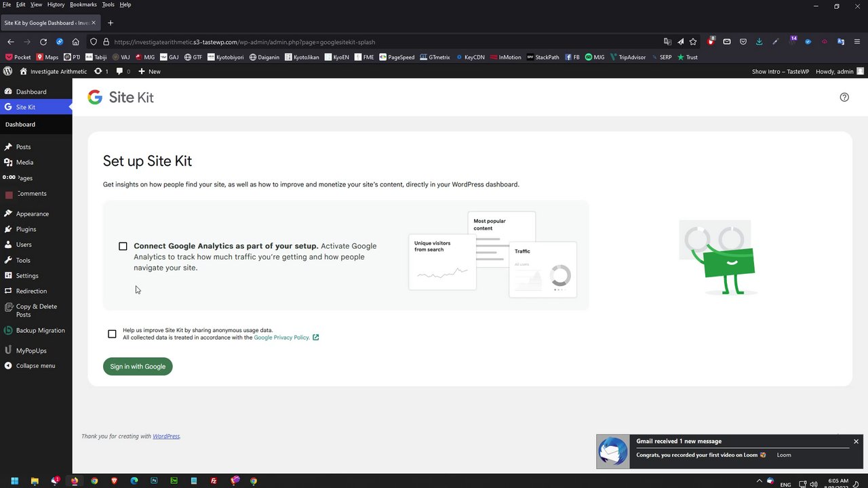This screenshot has width=868, height=488.
Task: Open Windows Start menu
Action: click(14, 481)
